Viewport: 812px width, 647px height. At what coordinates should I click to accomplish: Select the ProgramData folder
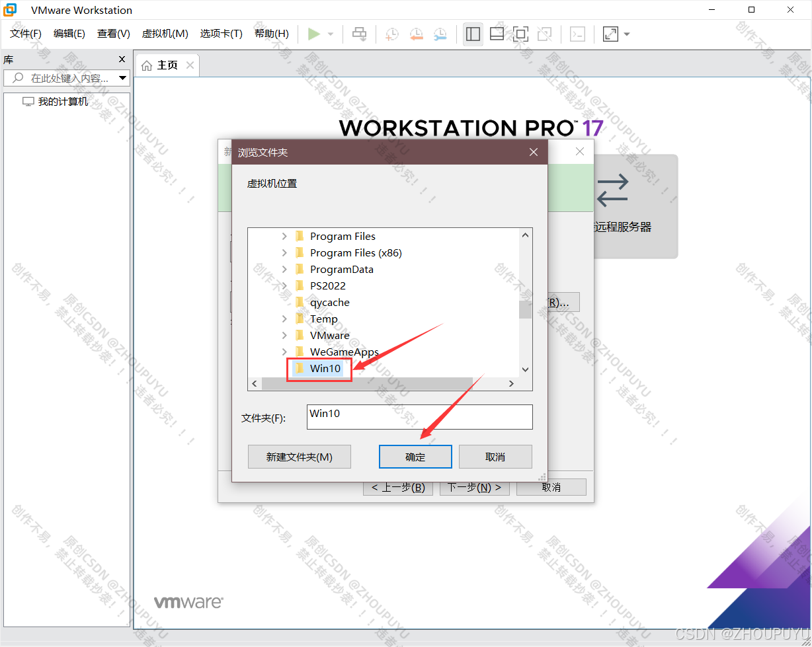coord(341,269)
